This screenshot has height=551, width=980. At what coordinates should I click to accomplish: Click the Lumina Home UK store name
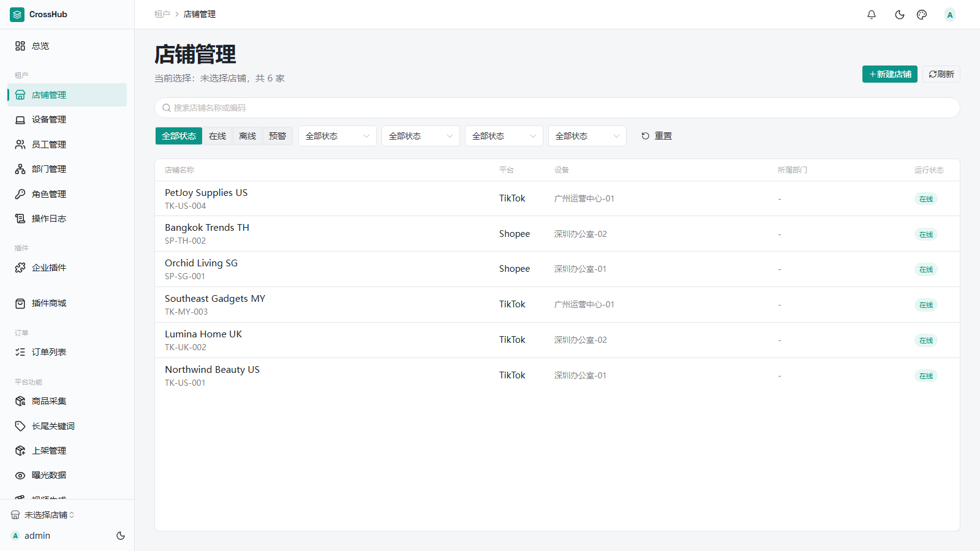click(x=203, y=334)
